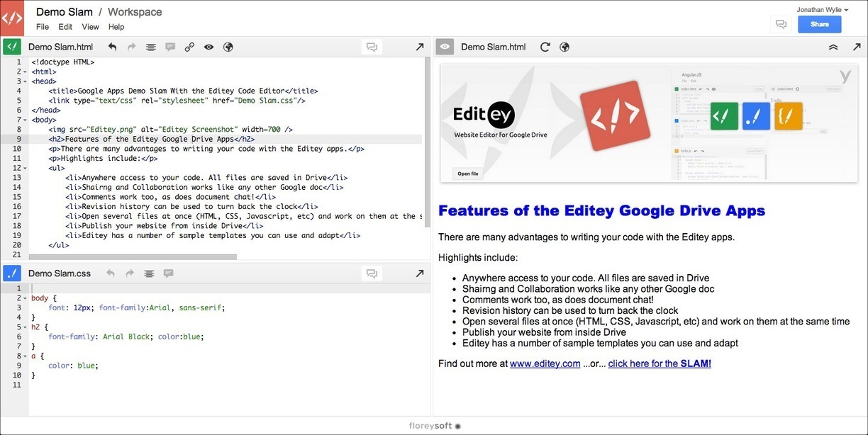Open the File menu
This screenshot has width=868, height=435.
43,27
